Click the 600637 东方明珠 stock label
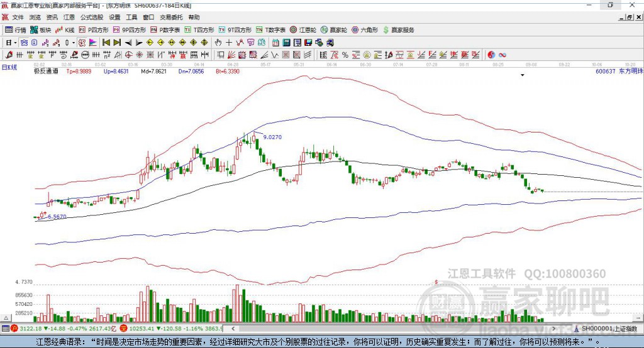Image resolution: width=644 pixels, height=348 pixels. 619,71
